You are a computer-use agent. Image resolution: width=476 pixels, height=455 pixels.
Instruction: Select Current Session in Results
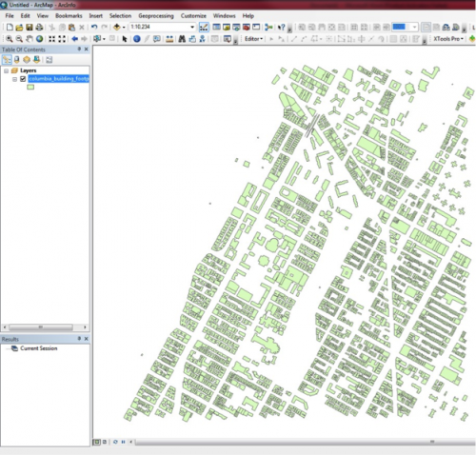click(x=39, y=348)
